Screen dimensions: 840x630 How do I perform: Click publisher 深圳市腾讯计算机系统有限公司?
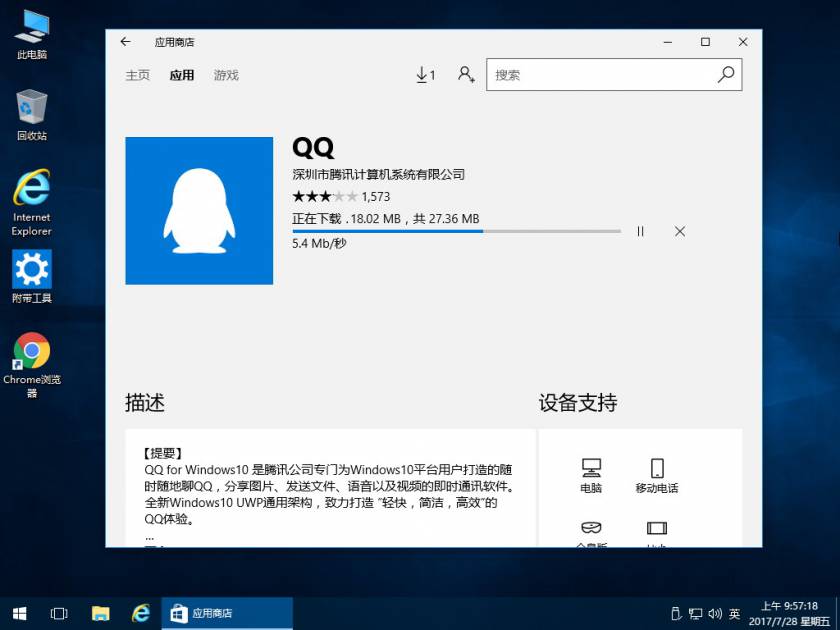[378, 174]
